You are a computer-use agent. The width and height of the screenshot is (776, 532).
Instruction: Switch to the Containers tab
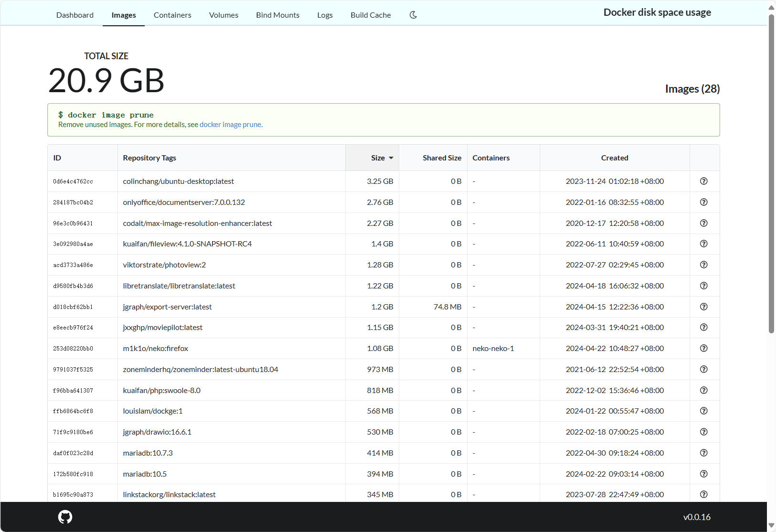[172, 15]
